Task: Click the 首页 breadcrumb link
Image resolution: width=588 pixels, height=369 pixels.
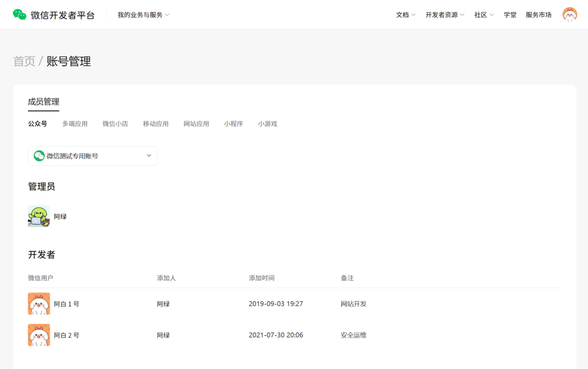Action: pyautogui.click(x=24, y=61)
